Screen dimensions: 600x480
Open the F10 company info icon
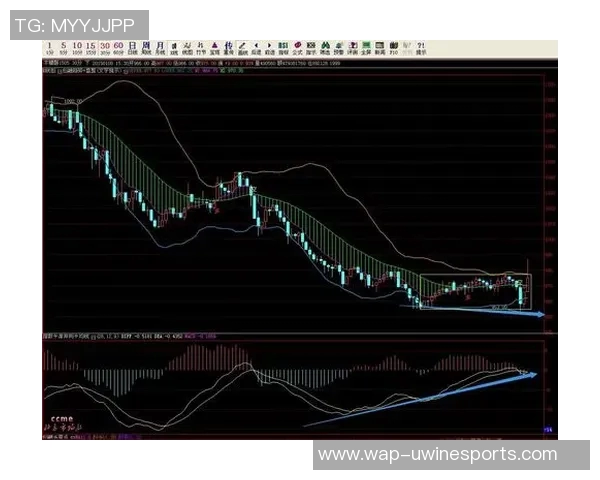point(394,48)
